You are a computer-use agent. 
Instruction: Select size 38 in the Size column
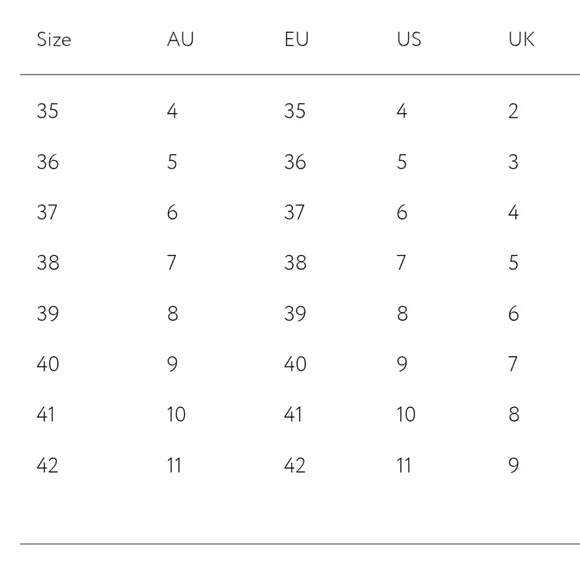pyautogui.click(x=48, y=263)
